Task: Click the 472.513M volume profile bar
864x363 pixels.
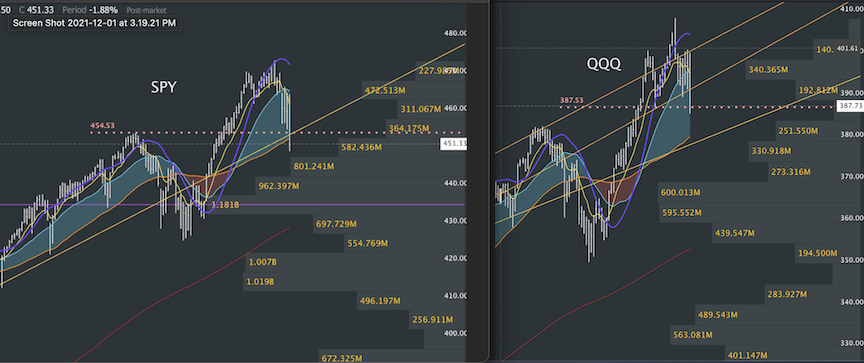Action: [414, 90]
